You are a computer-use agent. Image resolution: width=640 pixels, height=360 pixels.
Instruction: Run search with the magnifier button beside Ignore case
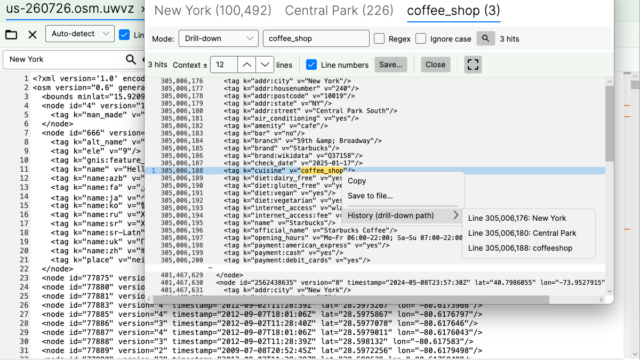pyautogui.click(x=485, y=38)
